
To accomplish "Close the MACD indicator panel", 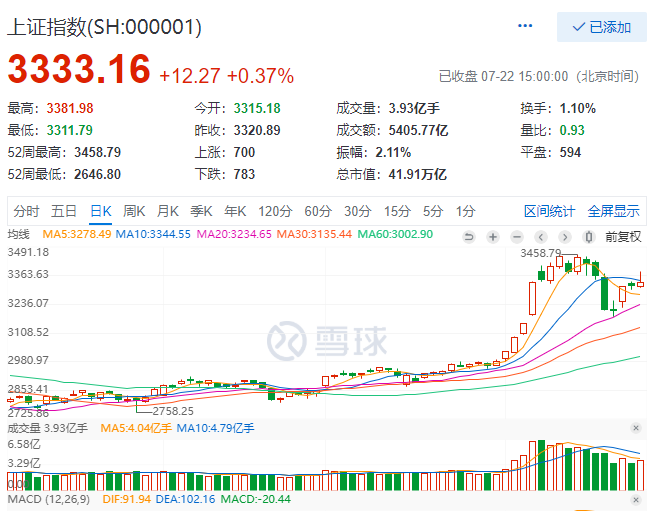I will [636, 500].
